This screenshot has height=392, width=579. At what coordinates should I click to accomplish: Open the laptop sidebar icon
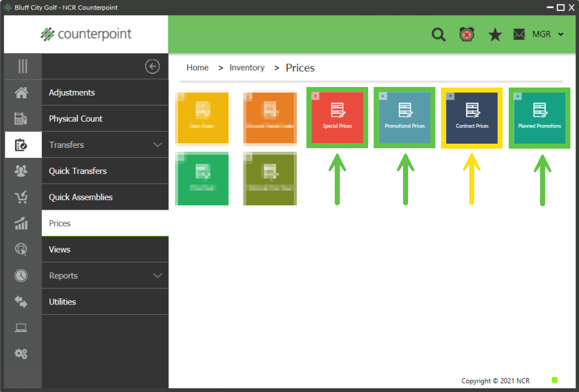[x=21, y=328]
